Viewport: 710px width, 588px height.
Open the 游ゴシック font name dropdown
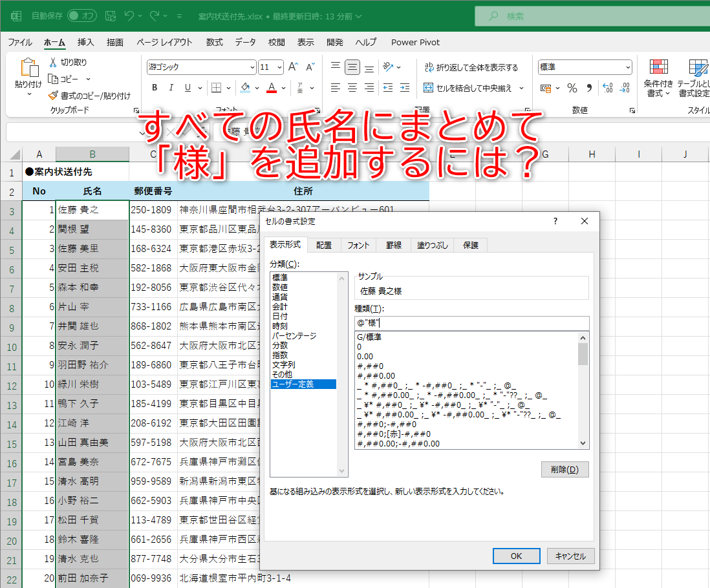(253, 67)
